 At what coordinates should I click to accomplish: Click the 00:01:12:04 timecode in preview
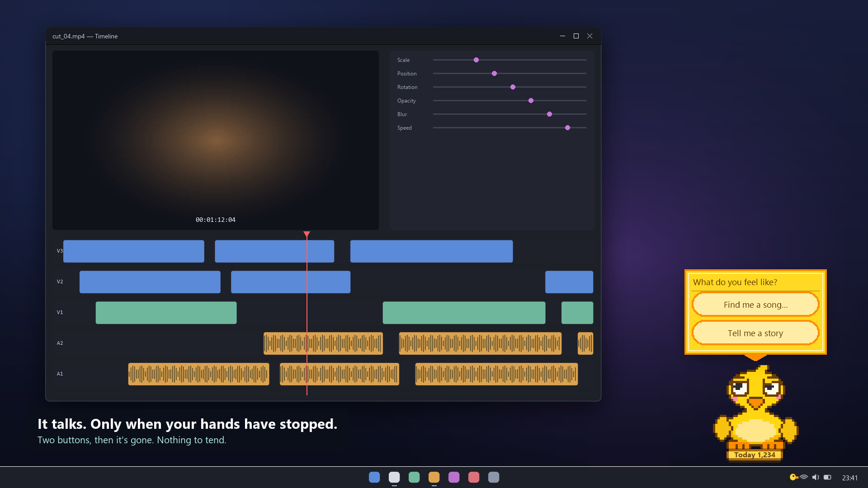point(216,220)
